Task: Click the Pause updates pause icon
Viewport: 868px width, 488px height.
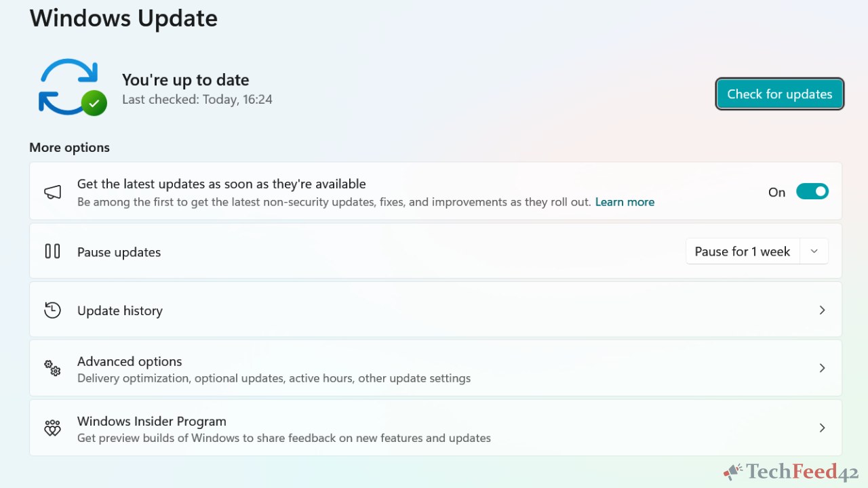Action: tap(52, 251)
